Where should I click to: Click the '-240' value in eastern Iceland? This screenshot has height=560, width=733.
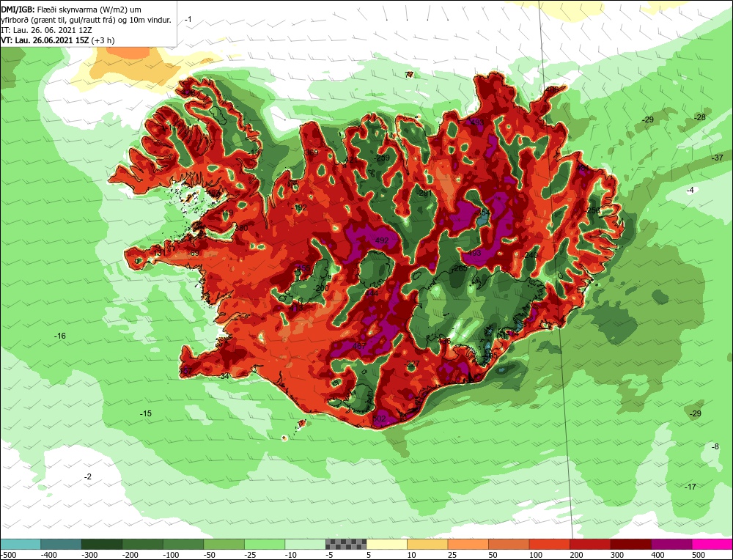coord(530,255)
